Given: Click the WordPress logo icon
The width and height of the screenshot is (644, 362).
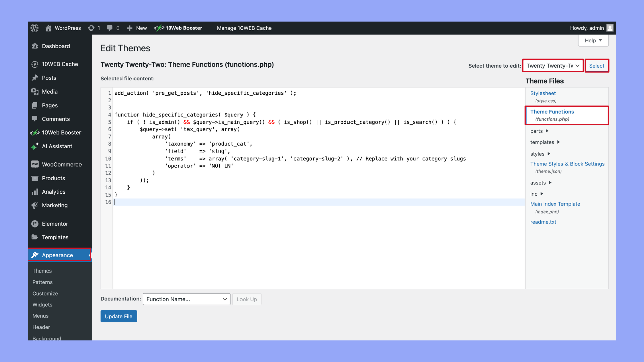Looking at the screenshot, I should point(35,28).
